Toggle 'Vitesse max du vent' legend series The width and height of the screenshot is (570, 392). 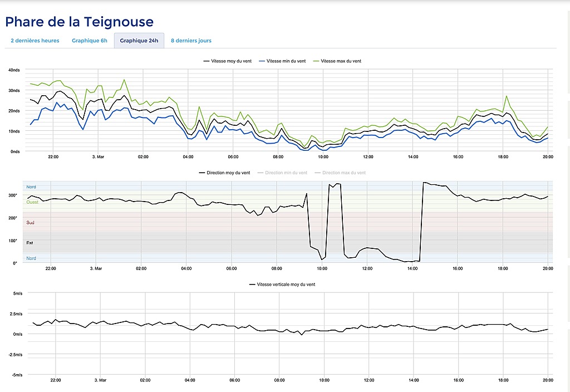337,61
